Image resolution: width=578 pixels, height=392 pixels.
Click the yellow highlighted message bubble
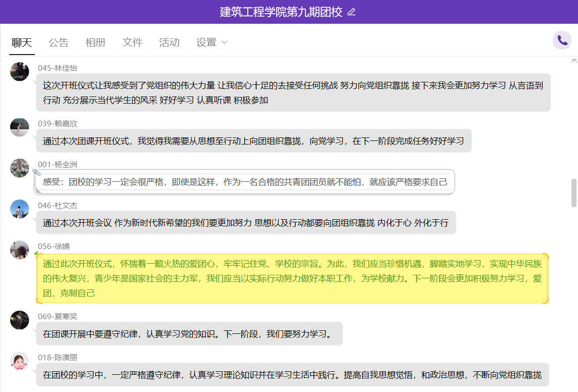coord(292,278)
